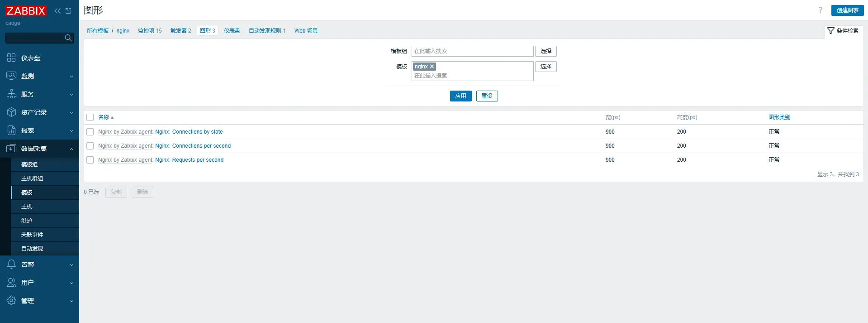Check the Requests per second row checkbox

90,160
